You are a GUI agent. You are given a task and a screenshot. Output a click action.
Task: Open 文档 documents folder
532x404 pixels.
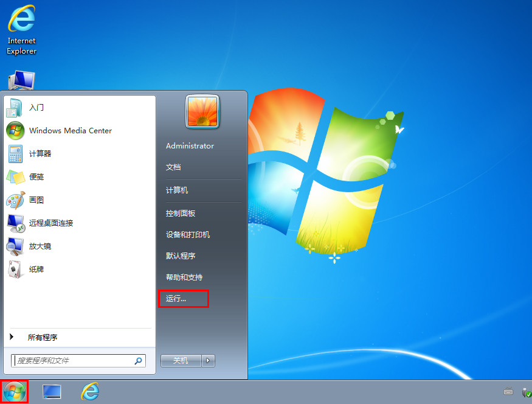[x=173, y=167]
